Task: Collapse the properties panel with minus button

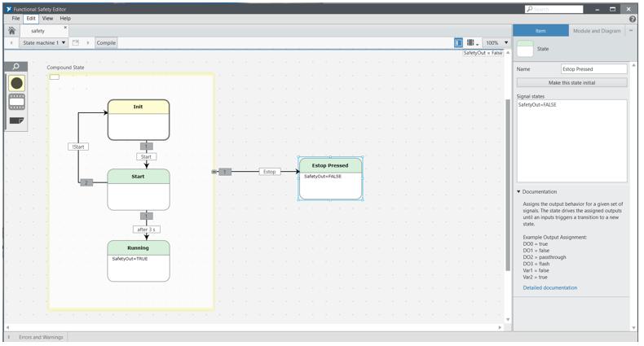Action: (x=630, y=31)
